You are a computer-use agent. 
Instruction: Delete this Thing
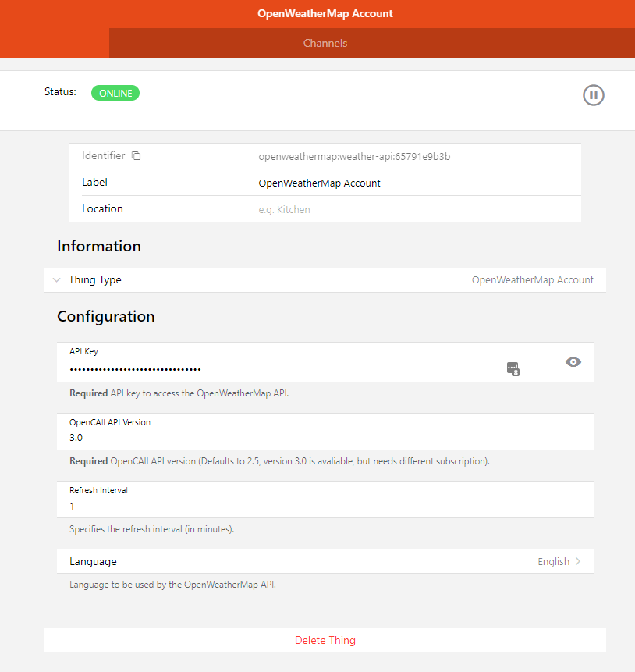coord(325,640)
